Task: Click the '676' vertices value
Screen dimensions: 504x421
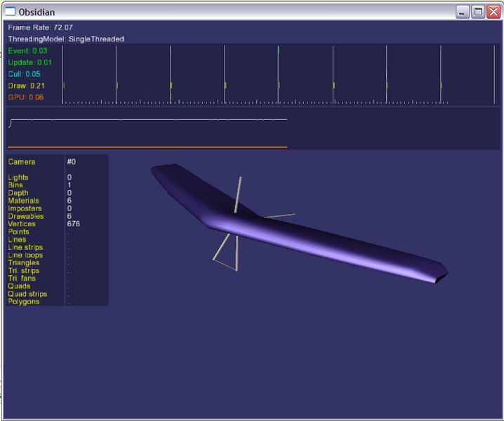Action: [x=74, y=224]
